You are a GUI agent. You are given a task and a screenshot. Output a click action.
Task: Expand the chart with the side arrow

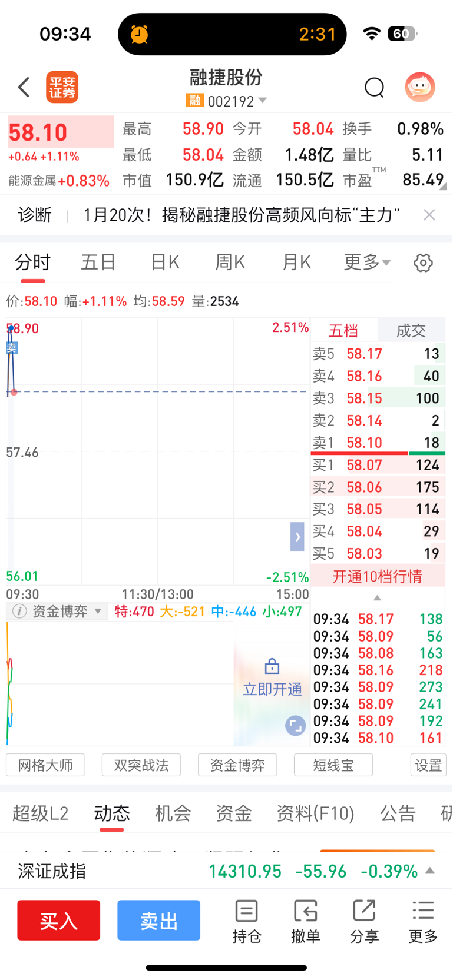297,537
